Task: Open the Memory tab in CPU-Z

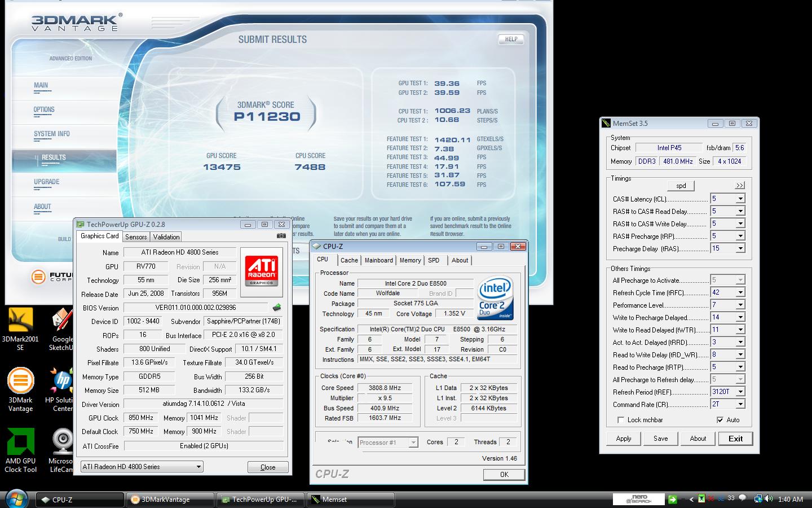Action: [x=411, y=260]
